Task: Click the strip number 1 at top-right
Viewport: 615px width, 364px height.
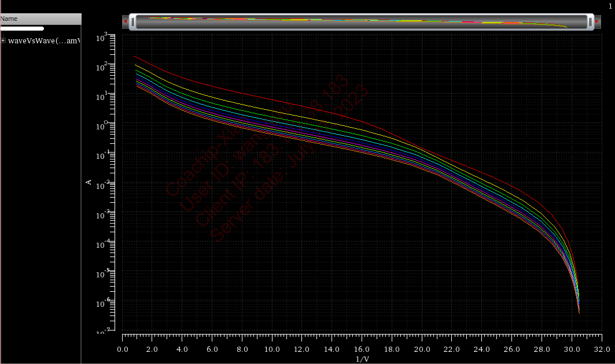Action: point(610,6)
